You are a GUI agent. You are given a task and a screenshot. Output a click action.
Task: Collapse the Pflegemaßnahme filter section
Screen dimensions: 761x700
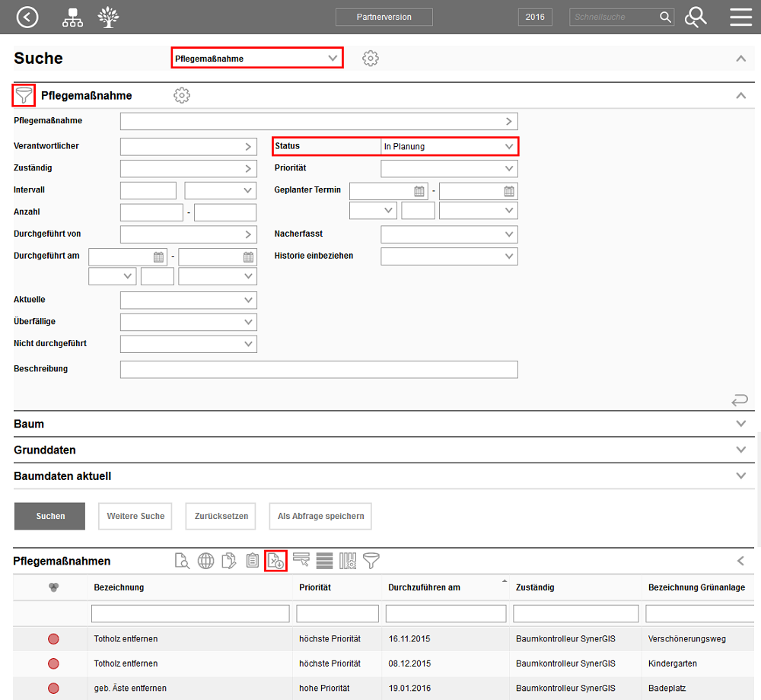[x=740, y=95]
